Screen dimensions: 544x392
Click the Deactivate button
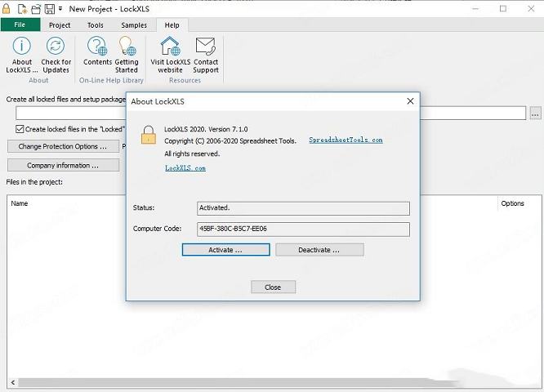(x=319, y=250)
